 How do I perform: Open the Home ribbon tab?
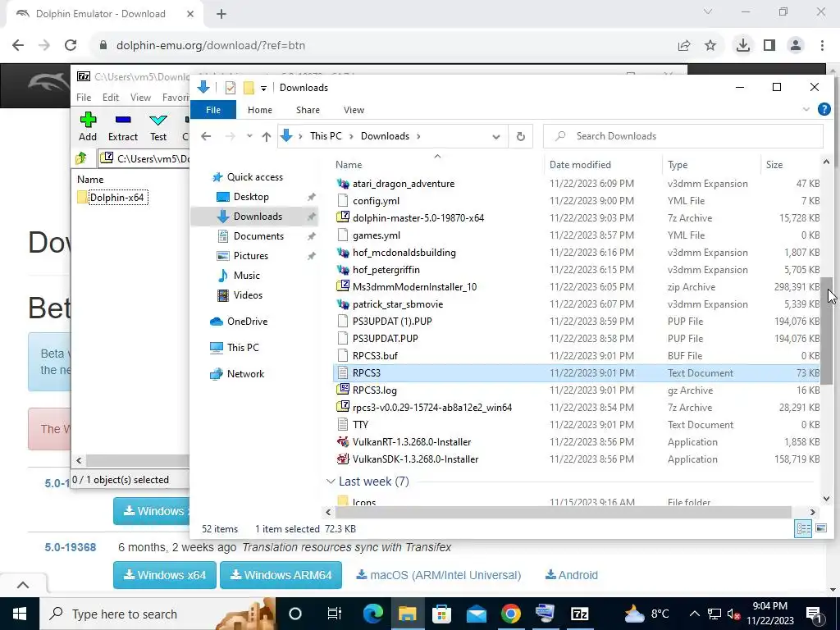click(260, 110)
